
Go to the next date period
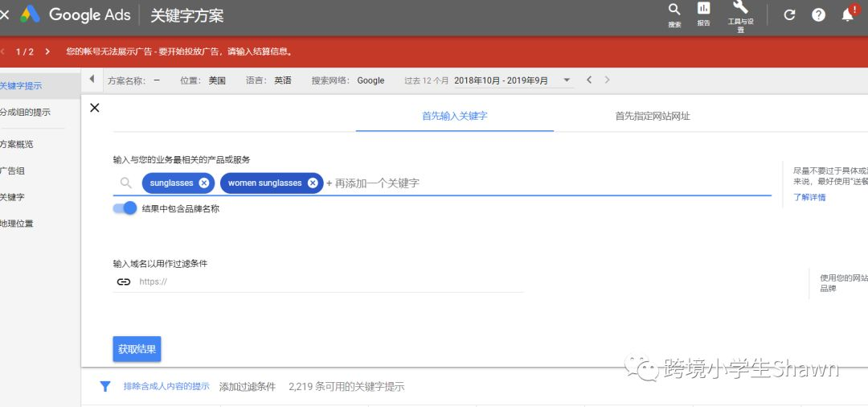click(x=608, y=80)
